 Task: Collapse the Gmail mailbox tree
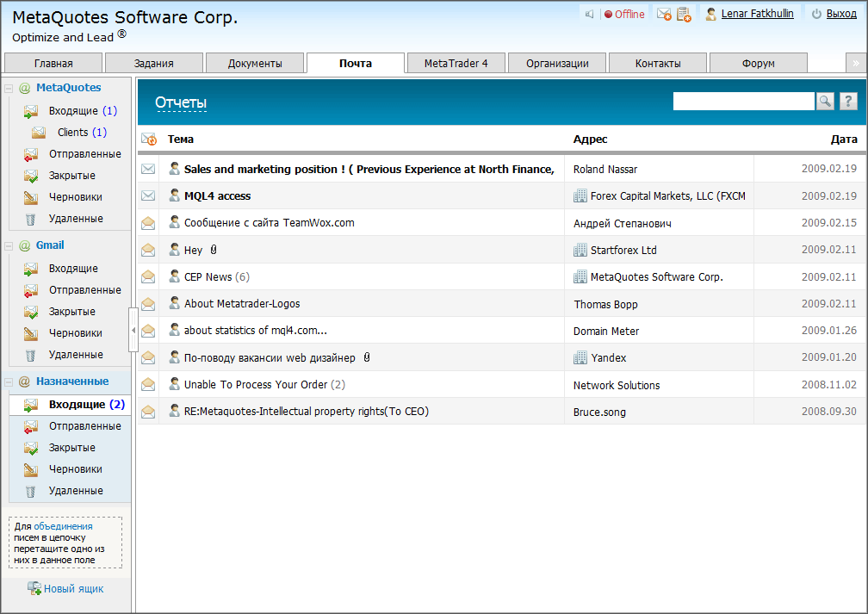[x=9, y=245]
